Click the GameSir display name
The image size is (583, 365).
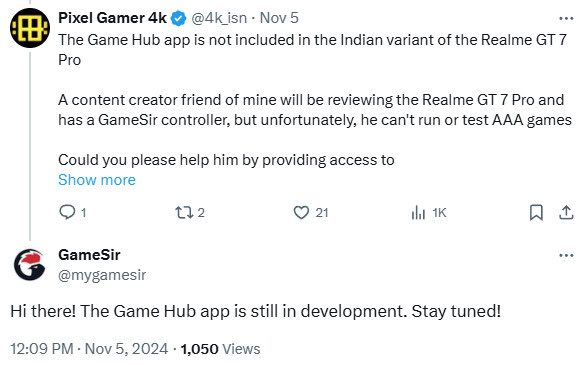tap(89, 255)
